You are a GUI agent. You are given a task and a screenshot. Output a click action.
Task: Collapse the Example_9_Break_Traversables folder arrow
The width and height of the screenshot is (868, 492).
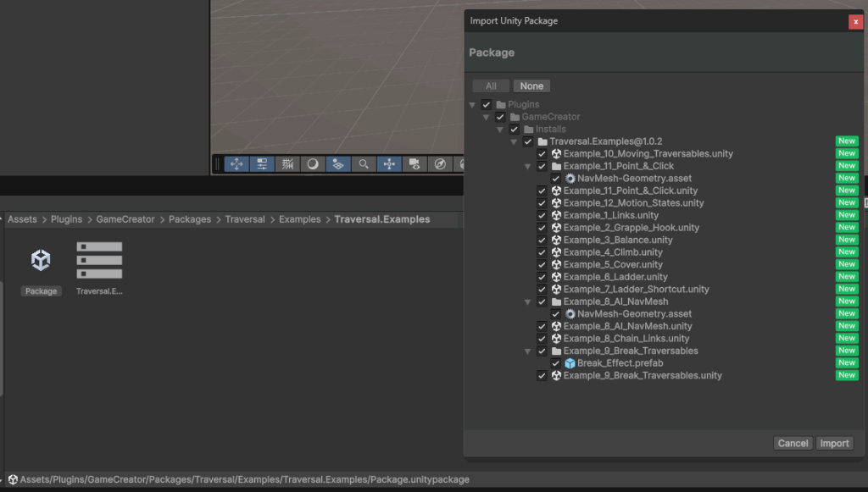[527, 351]
